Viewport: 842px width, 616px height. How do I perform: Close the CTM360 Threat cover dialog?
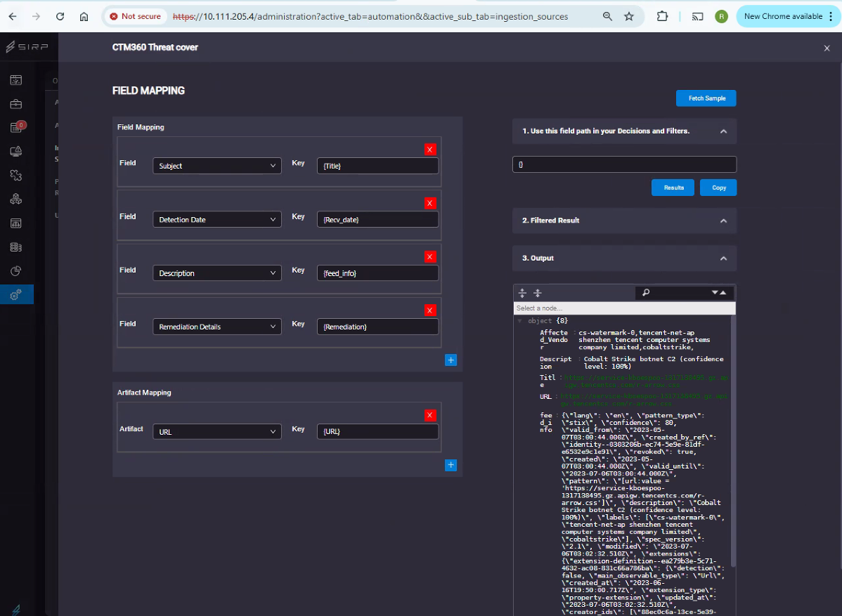click(x=827, y=48)
